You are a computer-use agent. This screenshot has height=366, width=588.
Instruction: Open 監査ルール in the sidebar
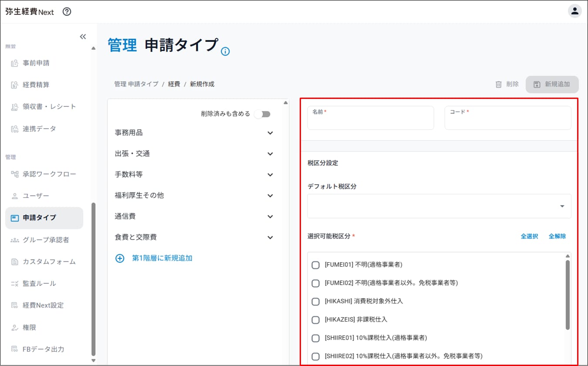[39, 284]
